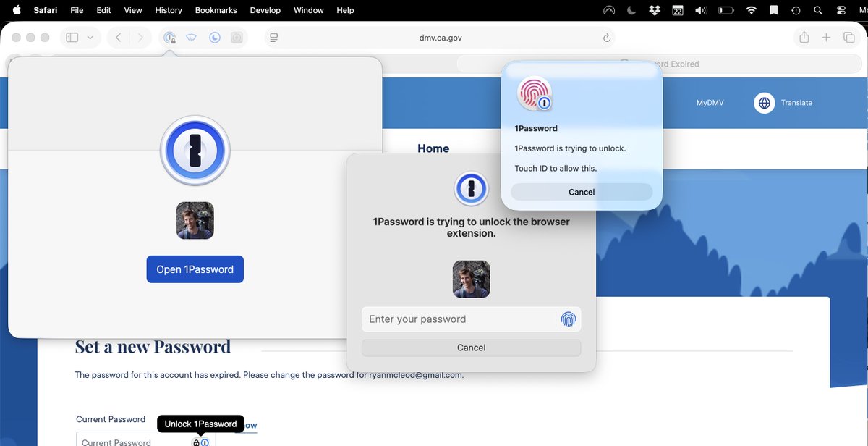
Task: Open the Edit menu
Action: (103, 10)
